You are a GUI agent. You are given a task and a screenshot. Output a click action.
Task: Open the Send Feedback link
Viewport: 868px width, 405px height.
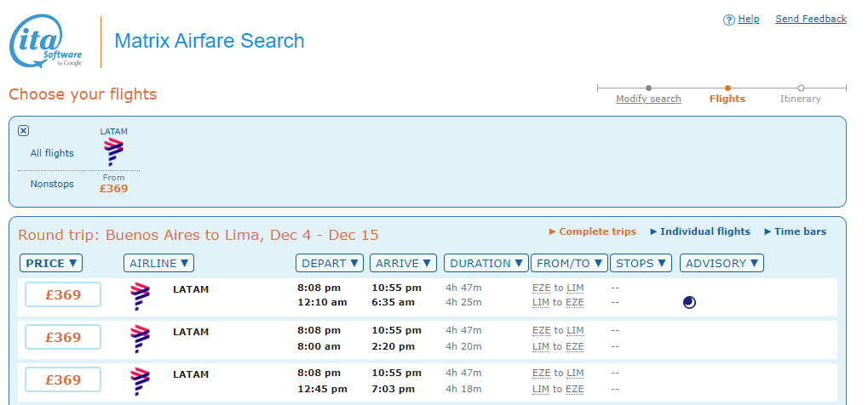811,20
